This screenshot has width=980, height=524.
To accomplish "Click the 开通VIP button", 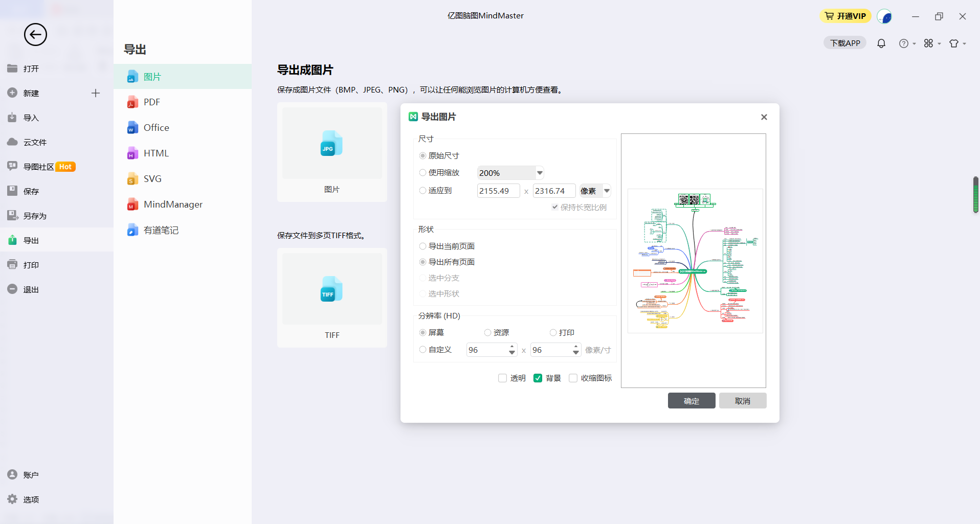I will [845, 16].
